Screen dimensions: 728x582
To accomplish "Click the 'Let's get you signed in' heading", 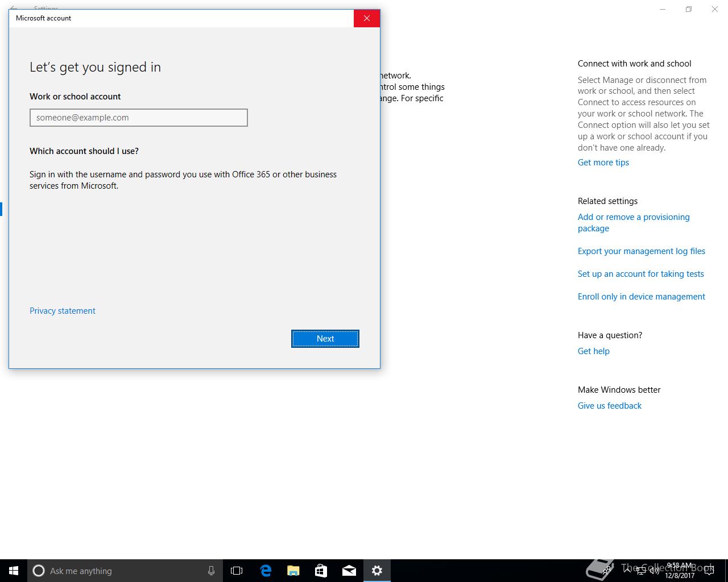I will [95, 67].
